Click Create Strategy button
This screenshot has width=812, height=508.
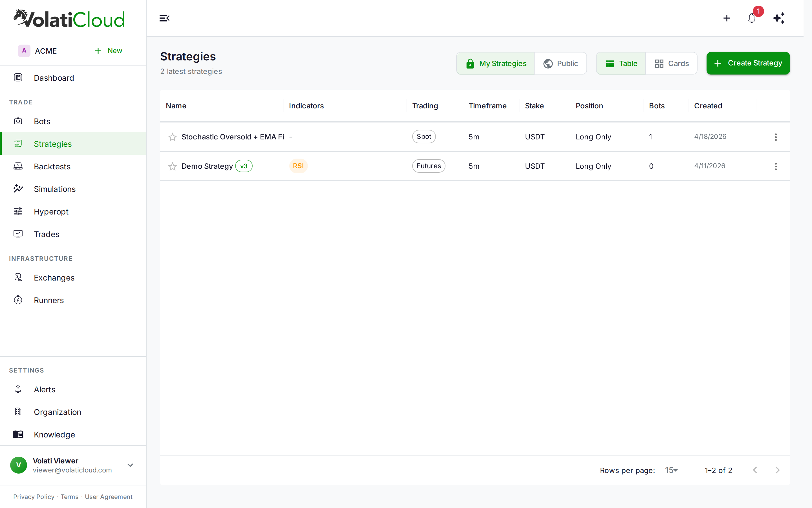coord(748,63)
